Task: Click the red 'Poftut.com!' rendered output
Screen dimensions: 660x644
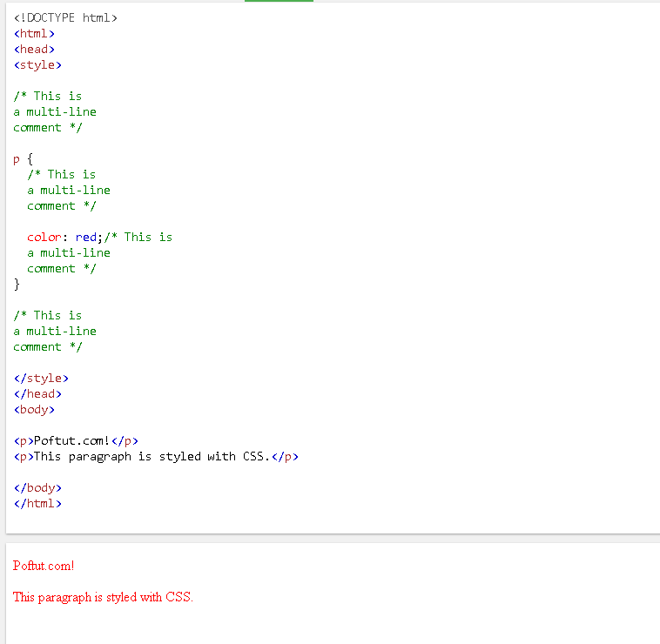Action: point(44,566)
